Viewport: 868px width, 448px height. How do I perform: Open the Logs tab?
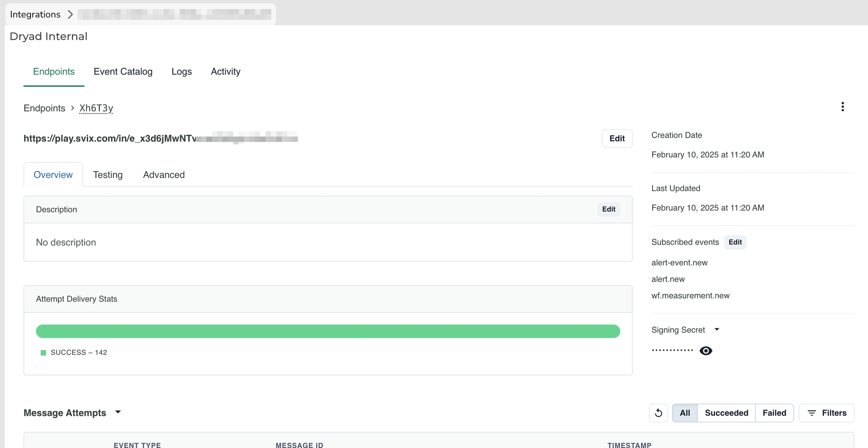[182, 72]
